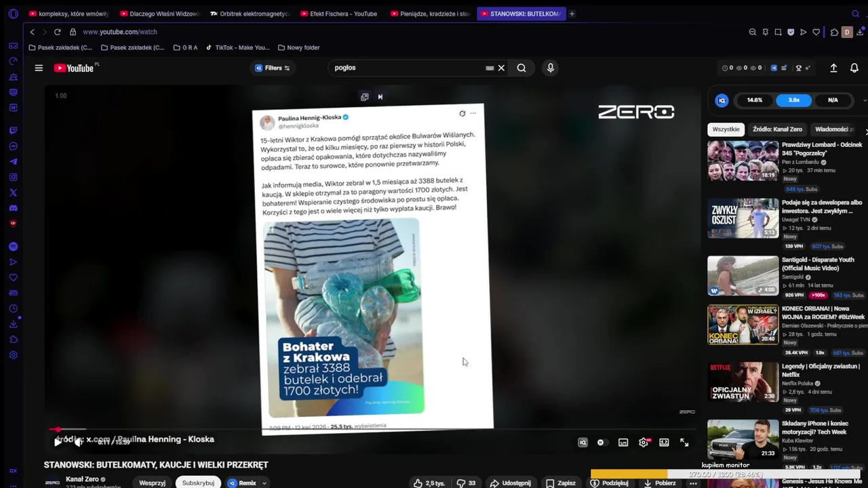Switch to 'Efekt Fischera - YouTube' tab
Viewport: 868px width, 488px height.
tap(340, 14)
